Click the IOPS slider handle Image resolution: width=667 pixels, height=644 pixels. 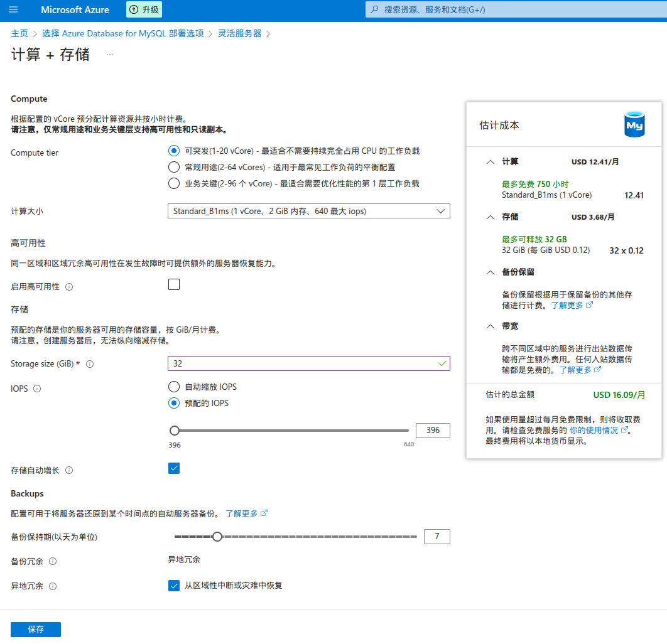[x=175, y=431]
